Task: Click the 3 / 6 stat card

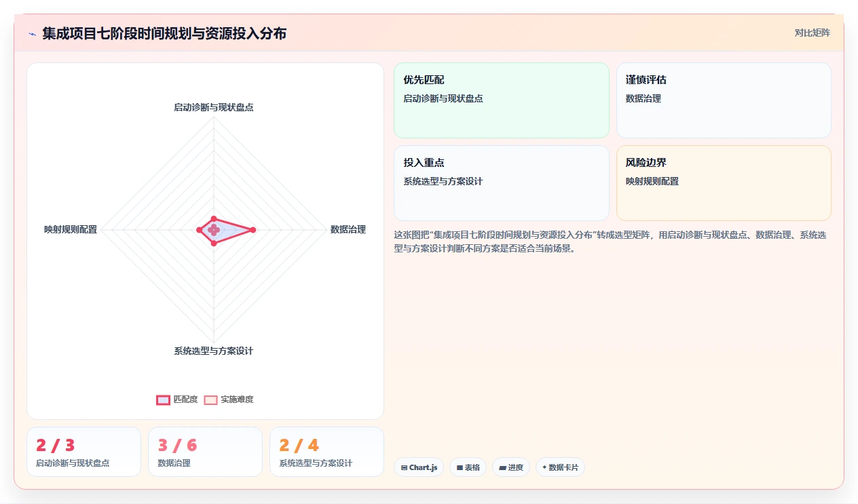Action: pos(205,452)
